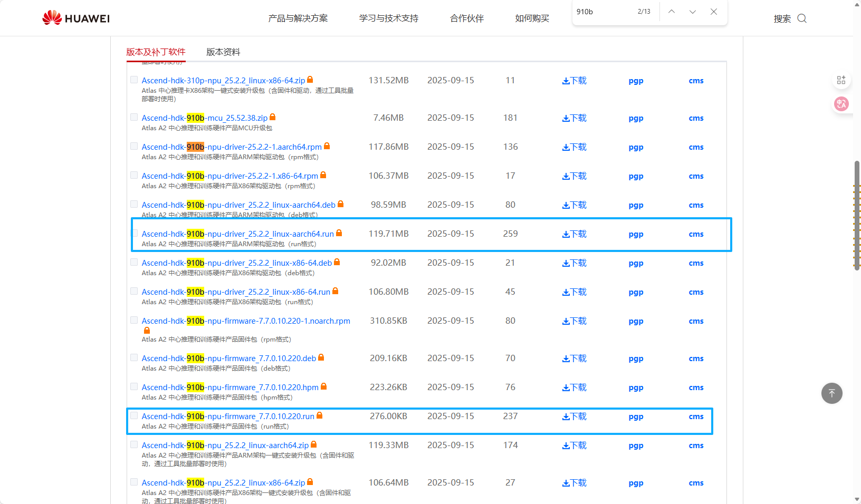Open 如何购买 menu
Image resolution: width=861 pixels, height=504 pixels.
pyautogui.click(x=532, y=18)
